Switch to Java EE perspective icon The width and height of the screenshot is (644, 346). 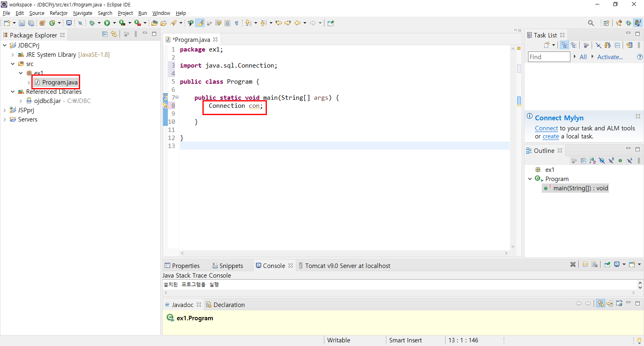coord(619,23)
